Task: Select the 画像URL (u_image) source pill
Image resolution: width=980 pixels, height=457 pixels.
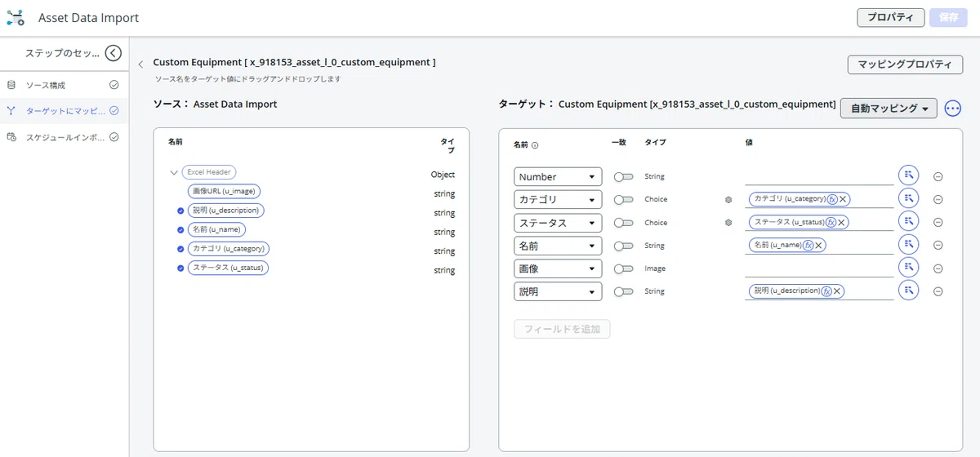Action: 224,191
